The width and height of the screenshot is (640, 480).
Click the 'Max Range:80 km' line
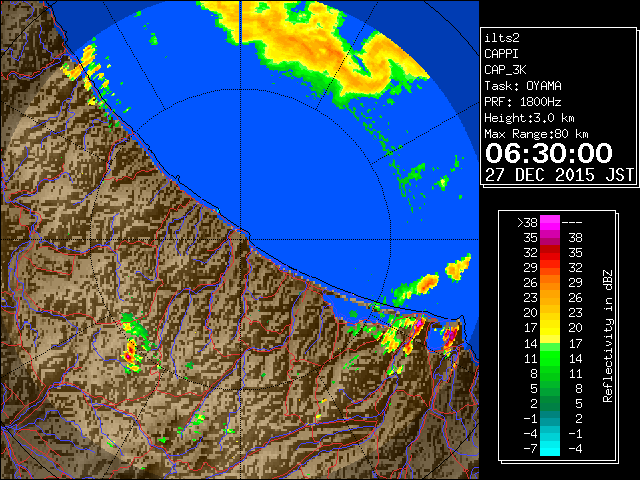(x=536, y=134)
